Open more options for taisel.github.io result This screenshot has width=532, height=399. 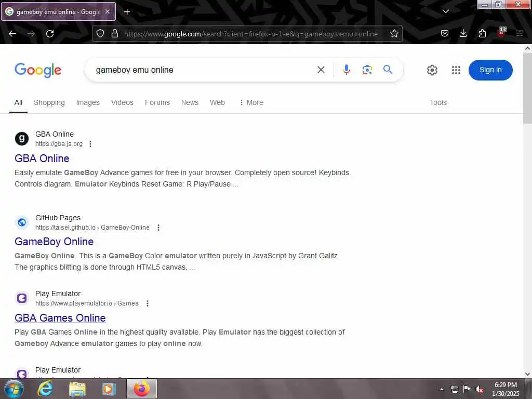pyautogui.click(x=158, y=228)
